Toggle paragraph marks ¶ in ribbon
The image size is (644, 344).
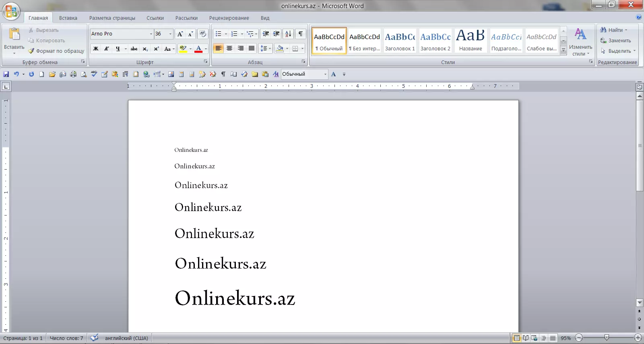tap(301, 34)
